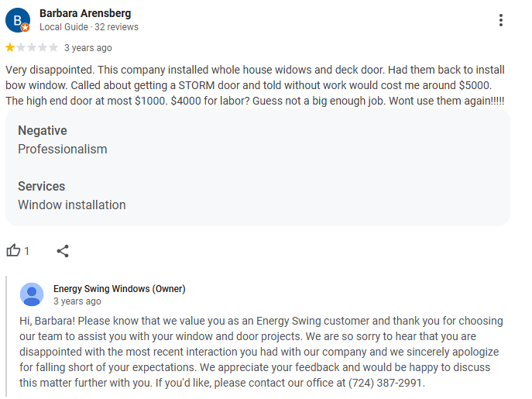Click the Negative heading in gray card
Image resolution: width=532 pixels, height=399 pixels.
tap(43, 130)
